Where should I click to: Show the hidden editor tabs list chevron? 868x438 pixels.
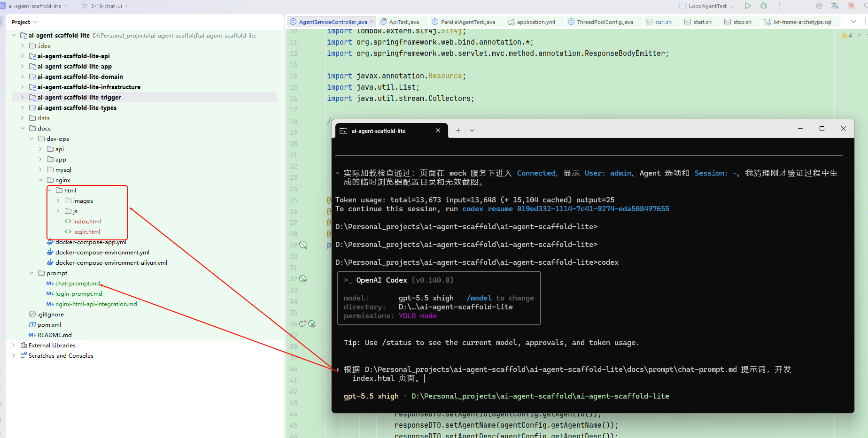[x=853, y=22]
